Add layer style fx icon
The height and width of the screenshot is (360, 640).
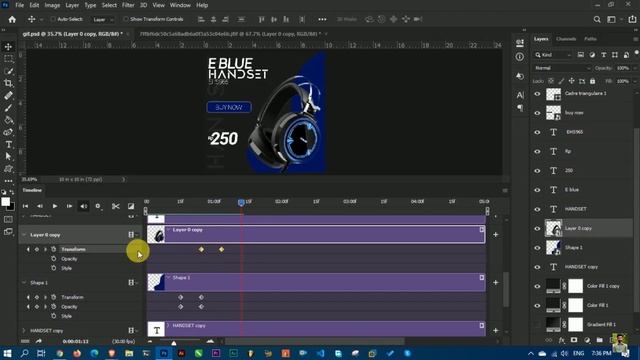[562, 340]
